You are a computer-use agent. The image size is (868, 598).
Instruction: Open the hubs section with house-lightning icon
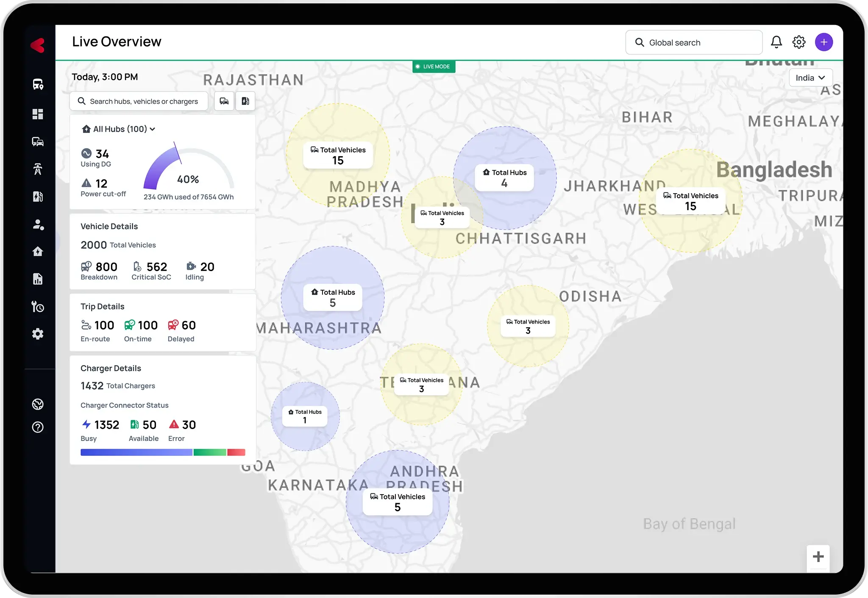click(x=38, y=251)
